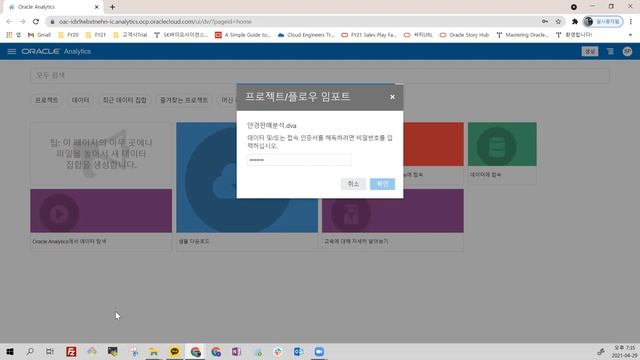Open the Oracle Story Hub bookmark

(464, 35)
